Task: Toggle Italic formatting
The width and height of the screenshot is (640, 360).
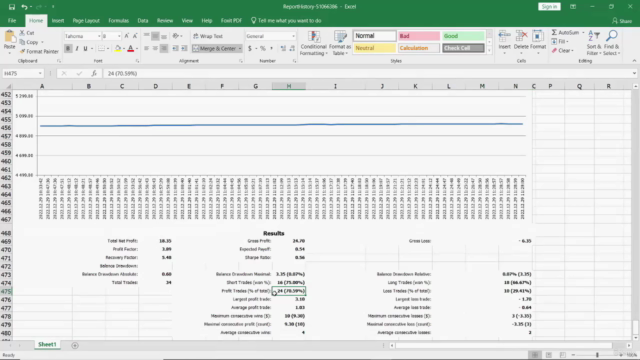Action: 77,49
